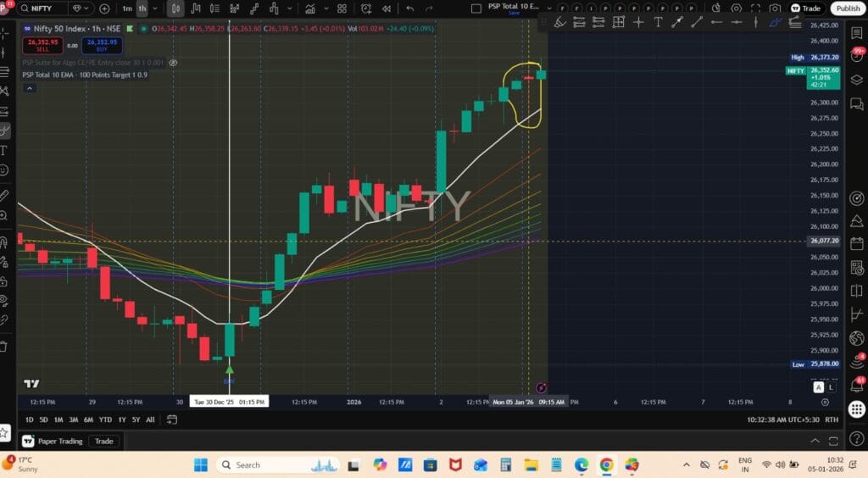Open the Create Alert clock icon
The height and width of the screenshot is (478, 868).
tap(366, 8)
